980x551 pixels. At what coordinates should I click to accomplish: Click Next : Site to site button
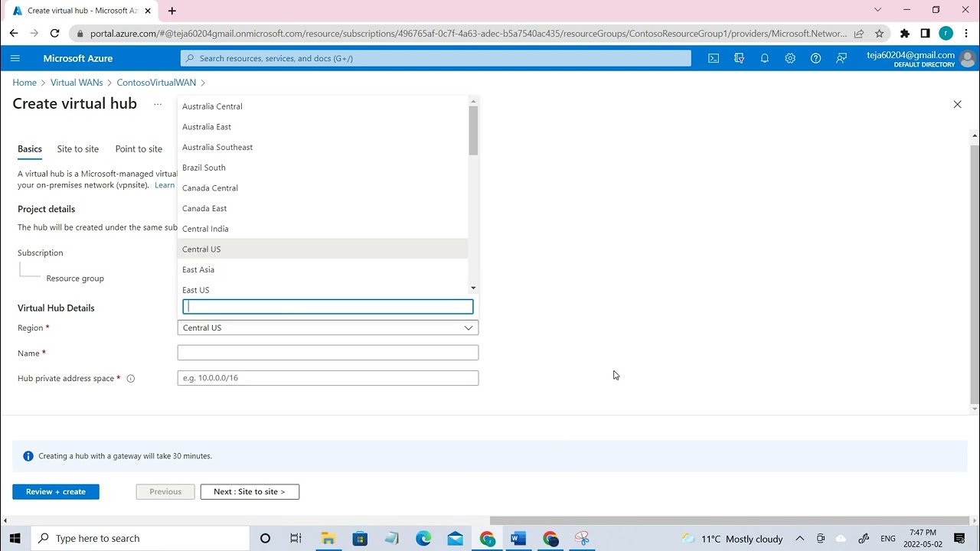pos(250,491)
